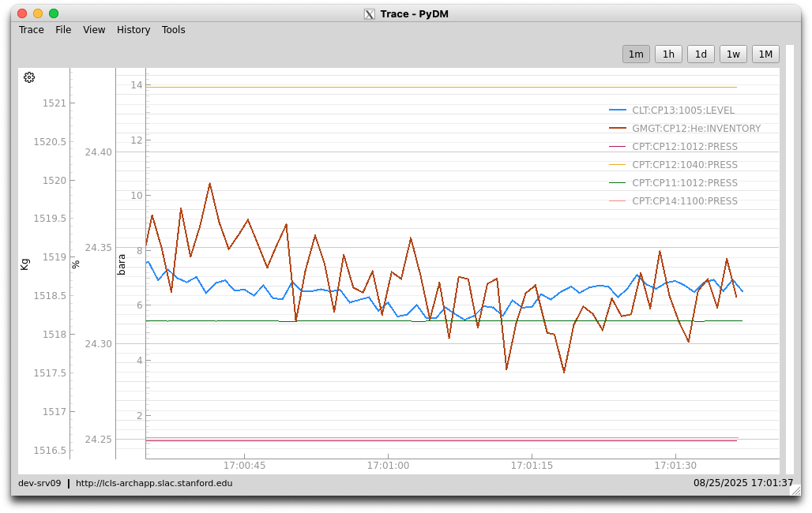This screenshot has width=812, height=513.
Task: Open the Trace menu
Action: [31, 29]
